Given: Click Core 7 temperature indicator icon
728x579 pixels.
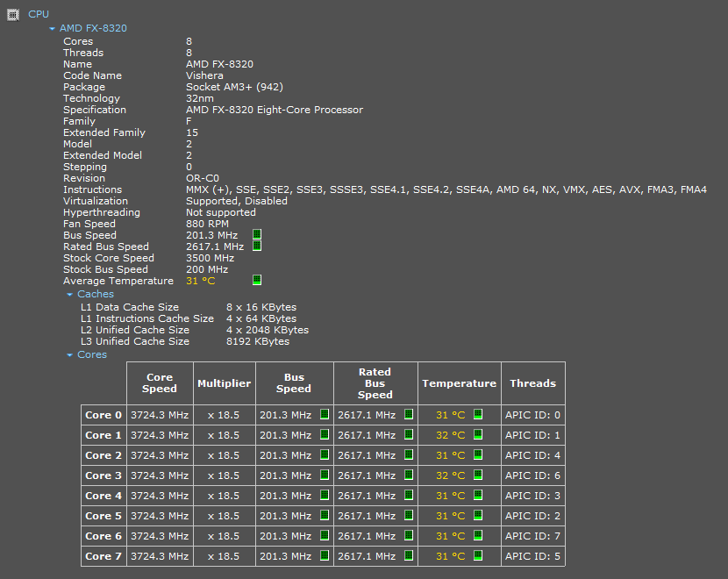Looking at the screenshot, I should pos(478,556).
